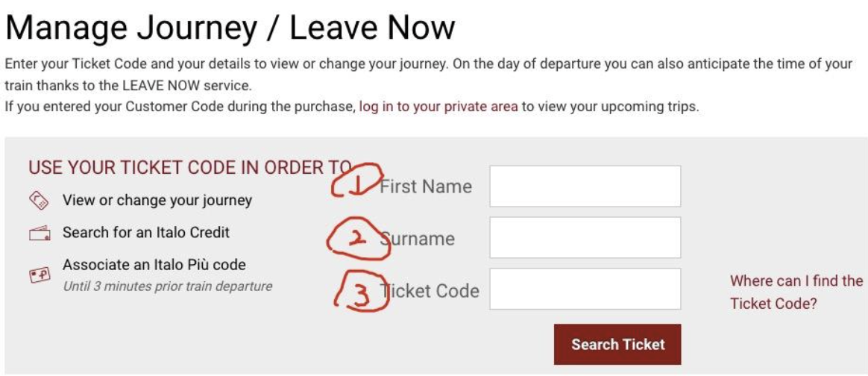
Task: Click the First Name field label
Action: 426,187
